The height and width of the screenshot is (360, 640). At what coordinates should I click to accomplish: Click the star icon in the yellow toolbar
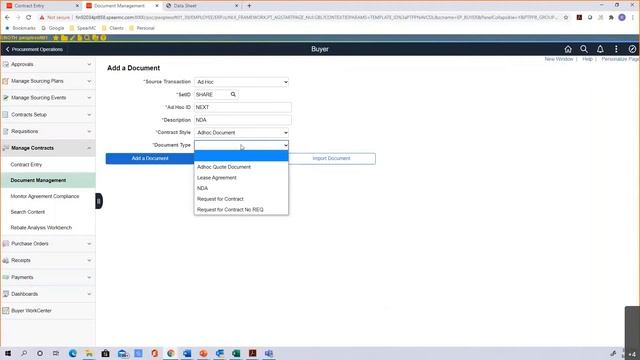pyautogui.click(x=56, y=38)
